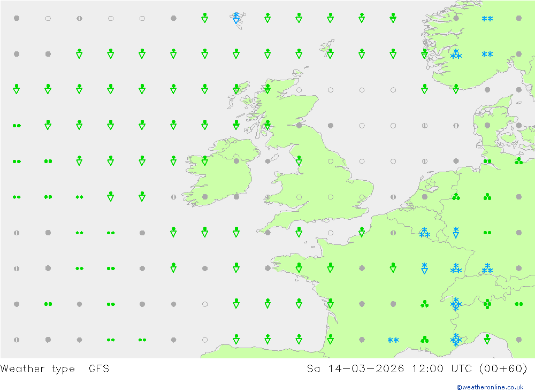Click the heavy snow symbol on the French-Italian Alps border
535x392 pixels.
(456, 340)
